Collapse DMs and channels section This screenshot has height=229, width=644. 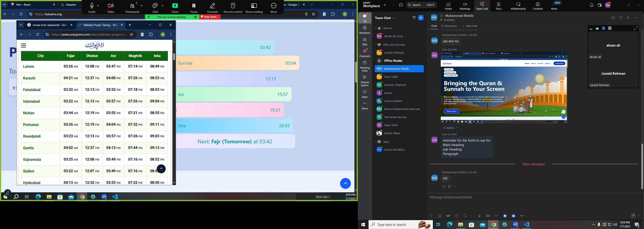[x=375, y=45]
